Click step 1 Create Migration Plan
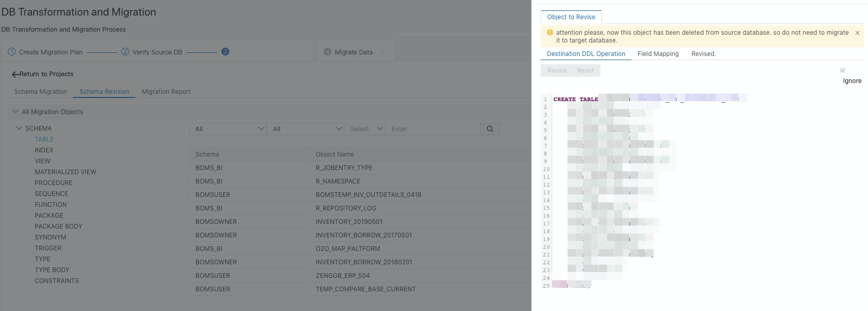 (45, 52)
